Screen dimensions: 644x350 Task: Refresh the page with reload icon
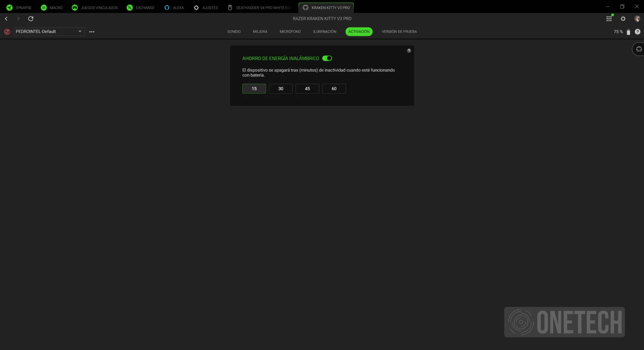[31, 19]
